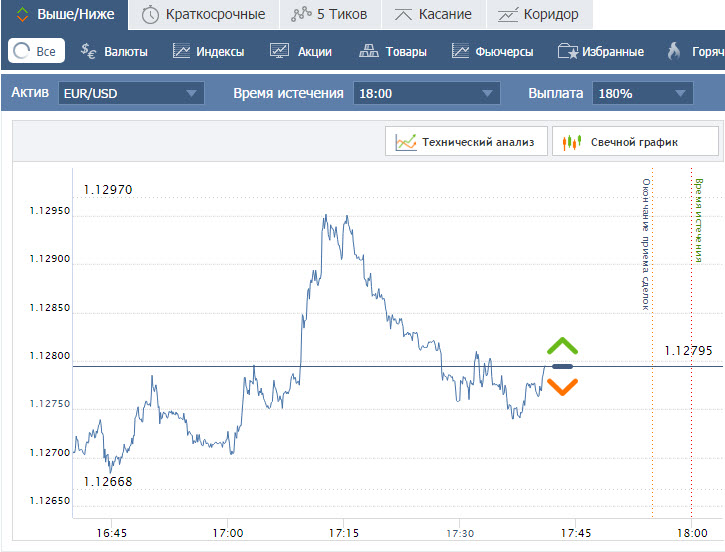Click the clock icon on Краткосрочные
This screenshot has width=725, height=552.
point(150,15)
